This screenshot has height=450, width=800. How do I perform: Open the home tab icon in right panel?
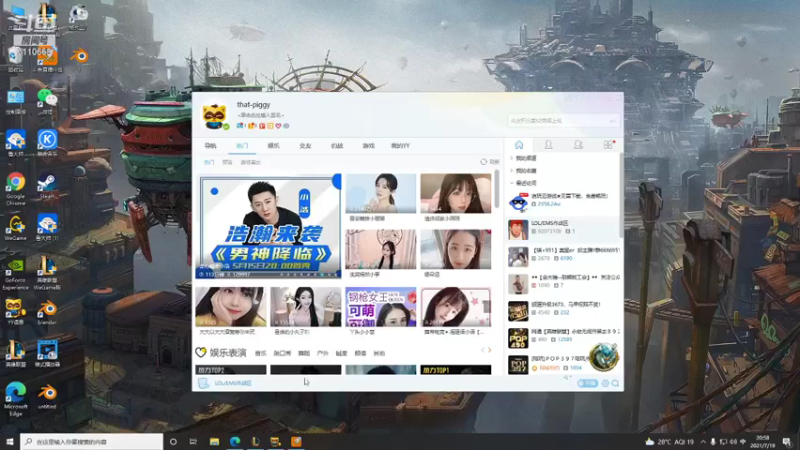coord(519,145)
